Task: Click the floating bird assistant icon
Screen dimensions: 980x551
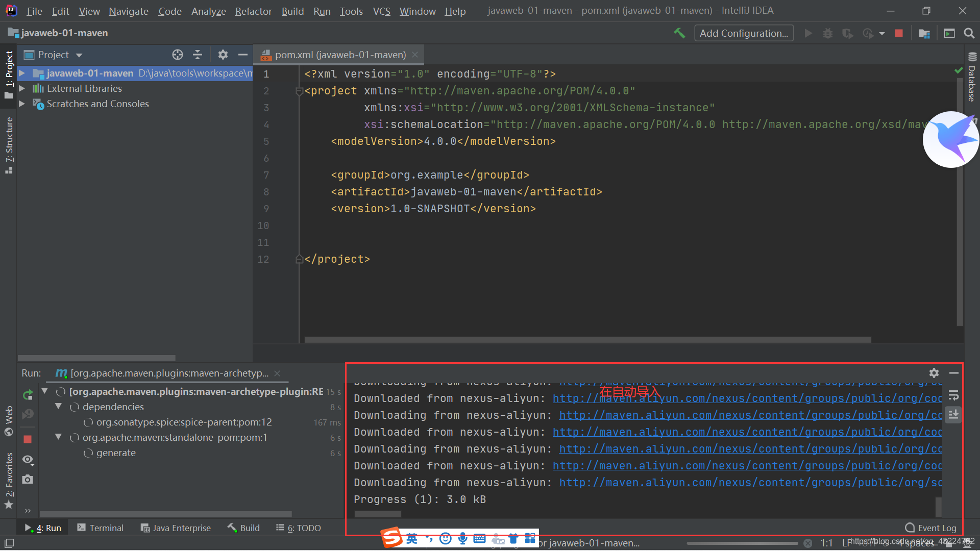Action: (951, 139)
